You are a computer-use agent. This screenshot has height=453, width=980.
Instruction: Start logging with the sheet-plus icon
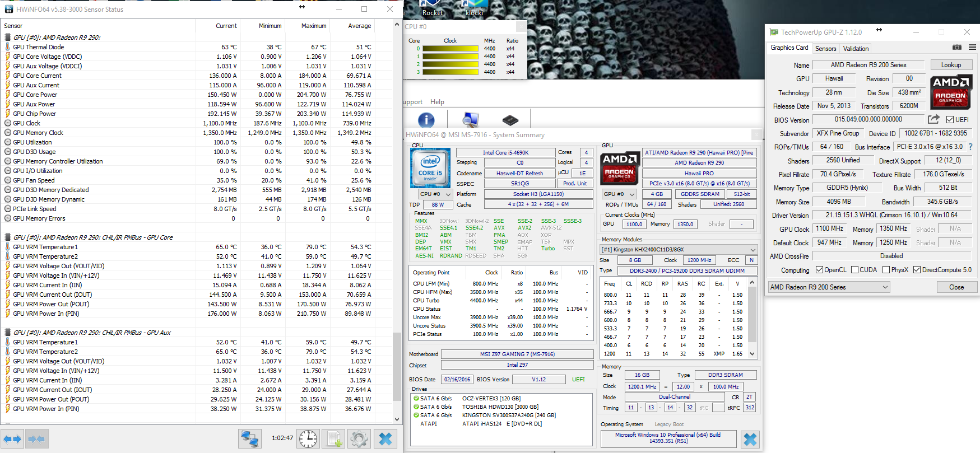tap(333, 439)
